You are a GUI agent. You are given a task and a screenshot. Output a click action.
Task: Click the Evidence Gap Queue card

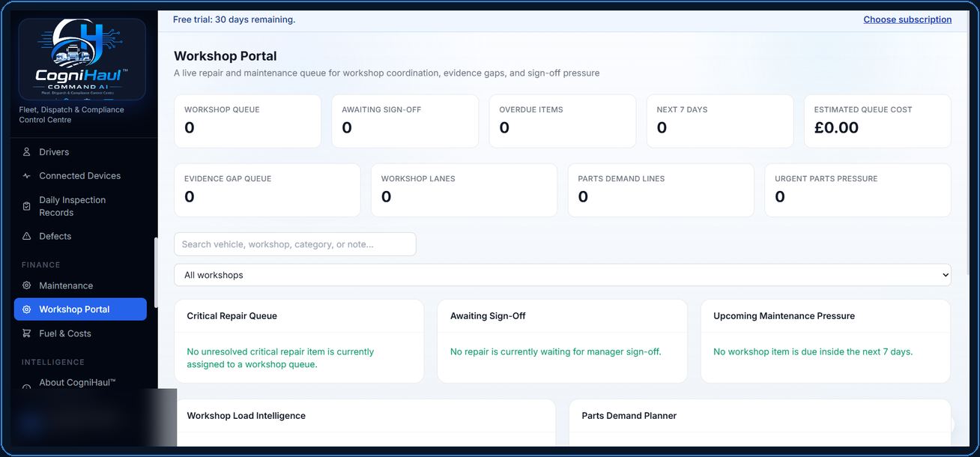click(x=267, y=190)
